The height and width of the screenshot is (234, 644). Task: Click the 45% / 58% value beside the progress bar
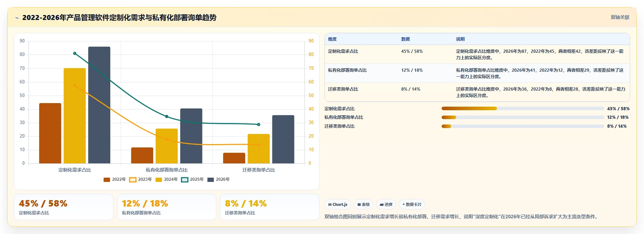pyautogui.click(x=618, y=109)
